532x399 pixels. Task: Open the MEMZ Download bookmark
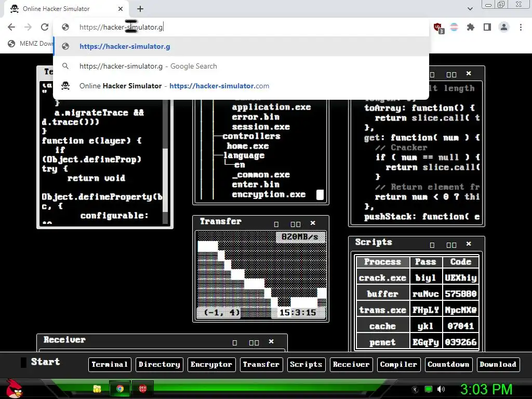31,44
